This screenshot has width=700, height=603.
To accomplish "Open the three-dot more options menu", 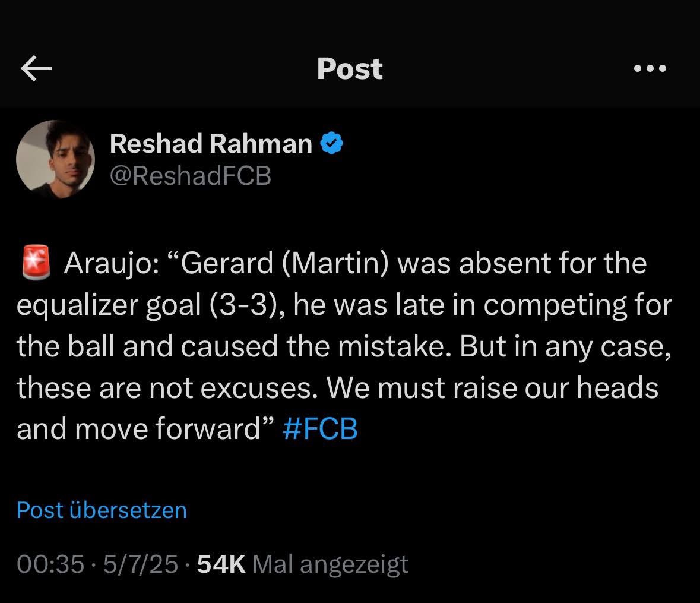I will [x=650, y=68].
